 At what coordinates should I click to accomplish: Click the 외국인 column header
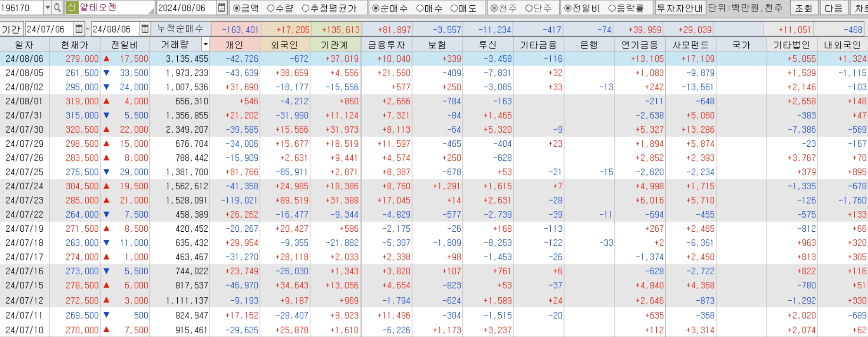pyautogui.click(x=285, y=45)
